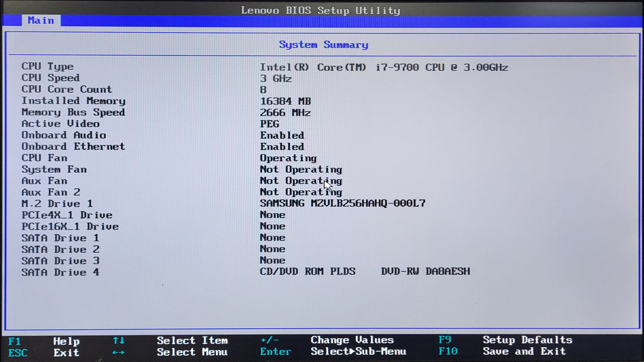
Task: Select the SATA Drive 3 label
Action: [61, 261]
